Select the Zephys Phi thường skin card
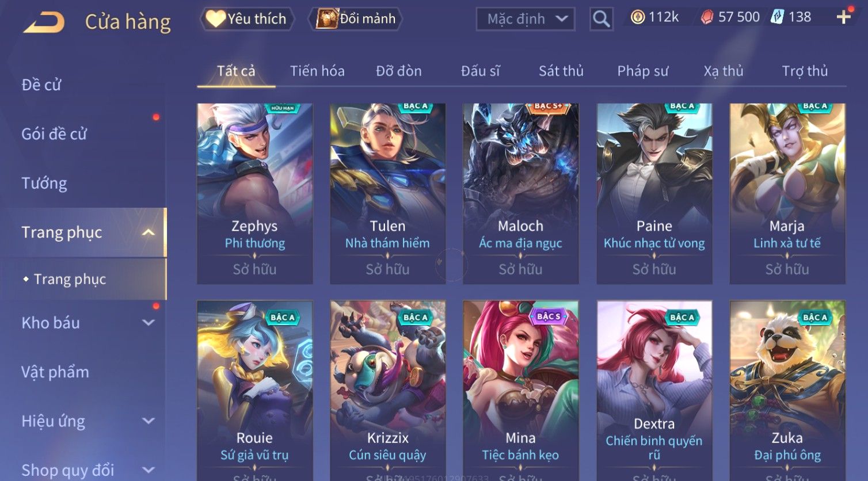 [x=254, y=193]
